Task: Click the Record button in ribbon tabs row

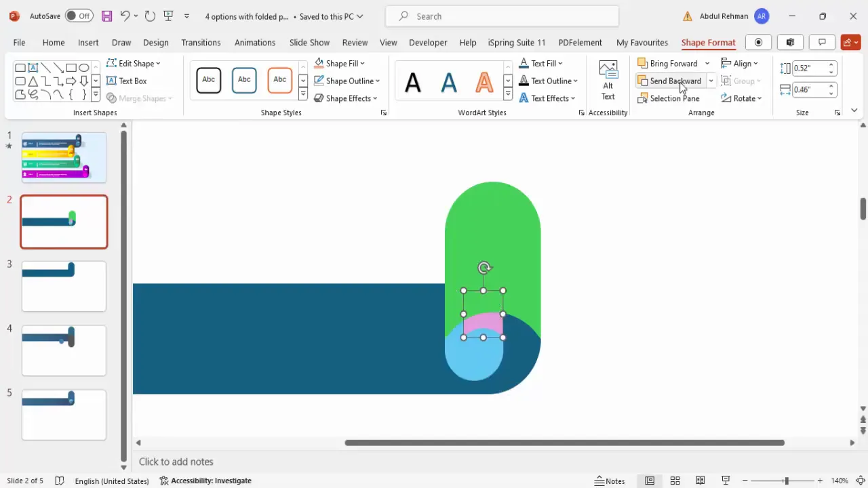Action: click(758, 42)
